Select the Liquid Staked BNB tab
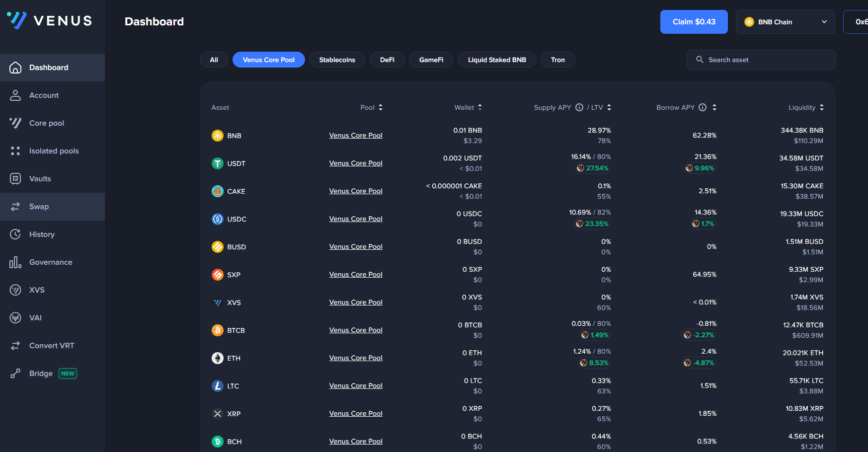 497,60
